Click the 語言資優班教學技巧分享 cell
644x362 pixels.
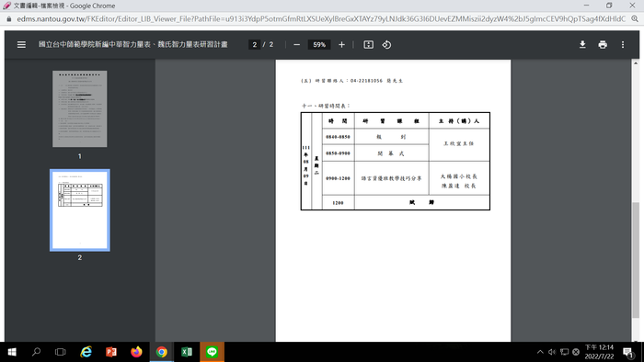391,178
